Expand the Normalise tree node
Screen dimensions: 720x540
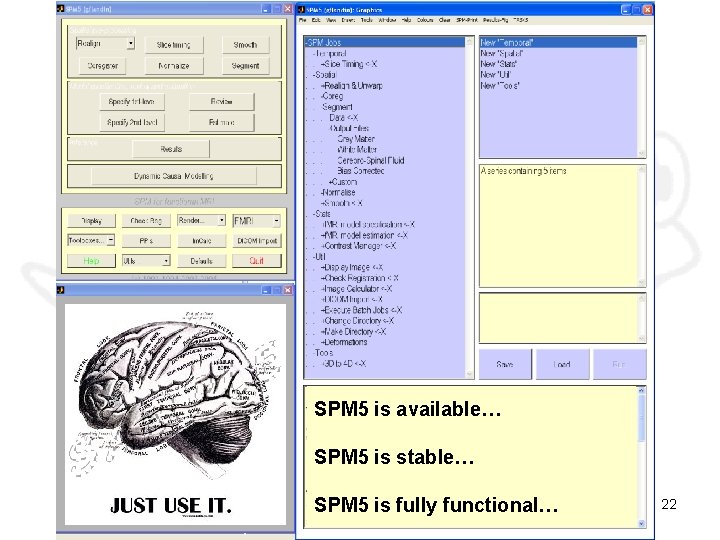pyautogui.click(x=338, y=192)
